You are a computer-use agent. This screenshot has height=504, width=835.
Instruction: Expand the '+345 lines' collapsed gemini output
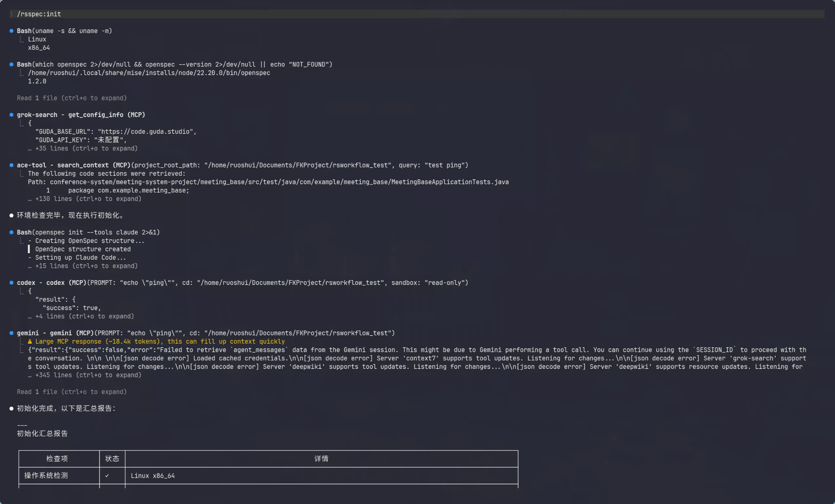(x=88, y=375)
